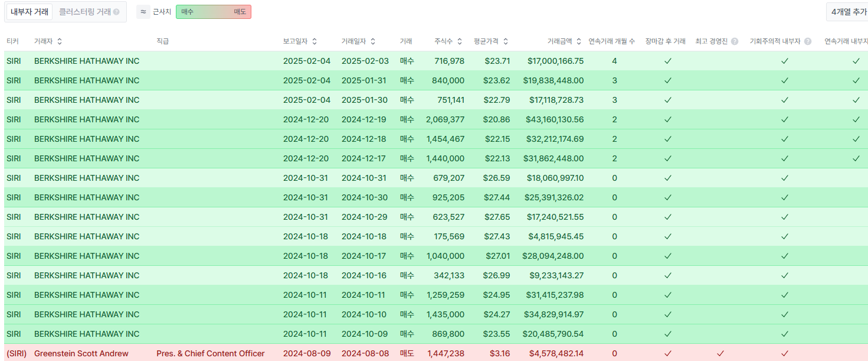
Task: Switch to 내부자 거래 tab
Action: 30,12
